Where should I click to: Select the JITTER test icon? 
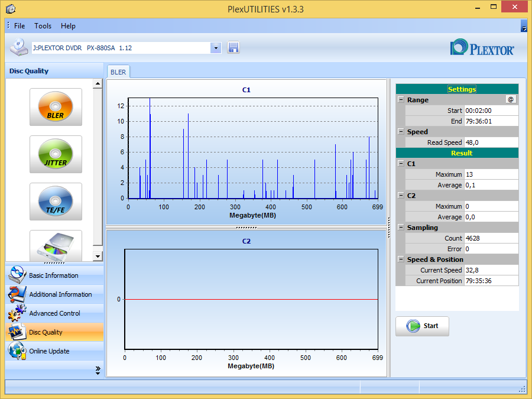(x=56, y=154)
